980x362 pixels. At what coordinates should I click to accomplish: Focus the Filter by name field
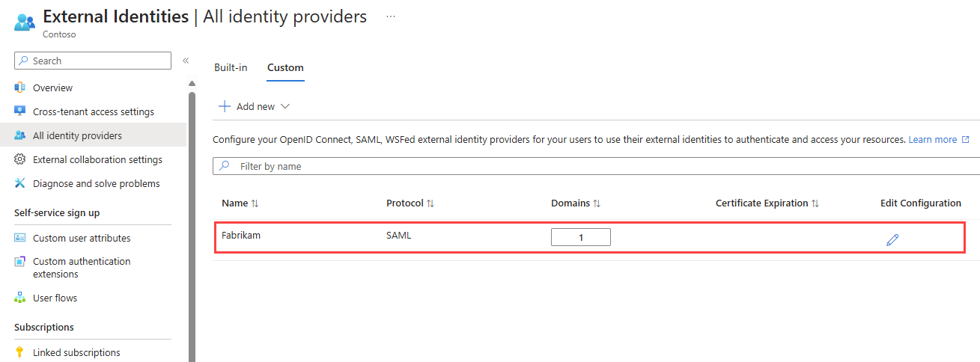(x=597, y=166)
